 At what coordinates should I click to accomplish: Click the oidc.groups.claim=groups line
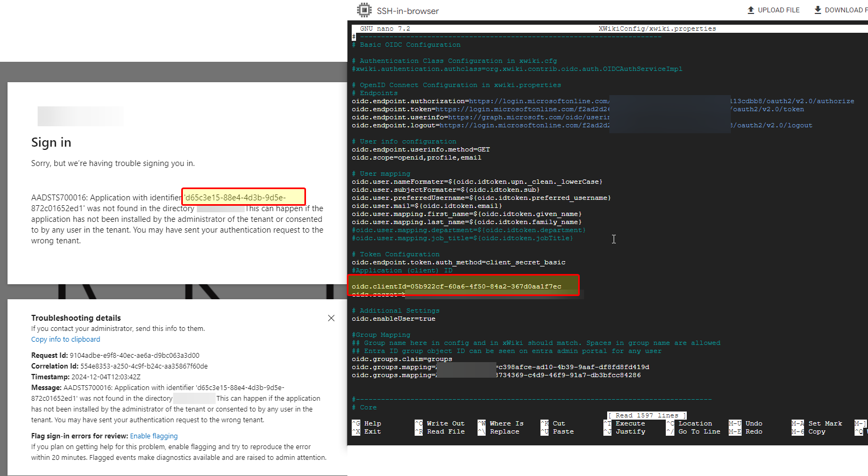(x=402, y=359)
